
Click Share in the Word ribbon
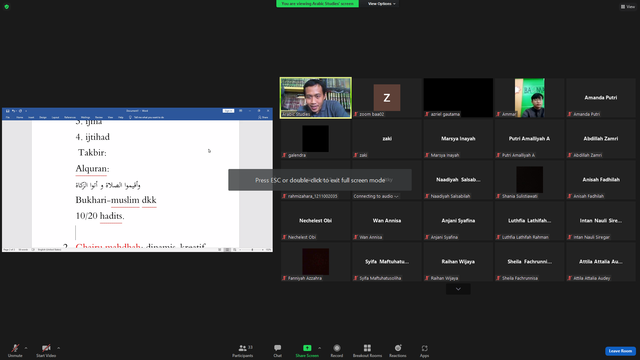click(x=263, y=117)
